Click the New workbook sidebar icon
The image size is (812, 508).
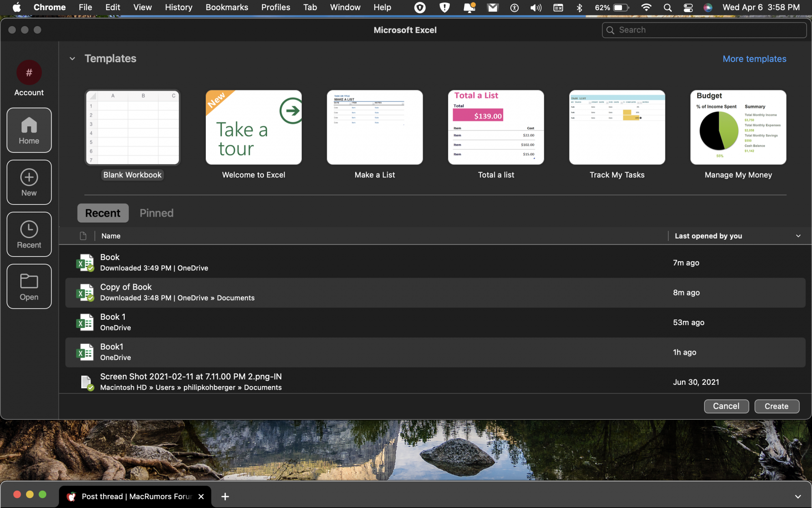coord(29,182)
